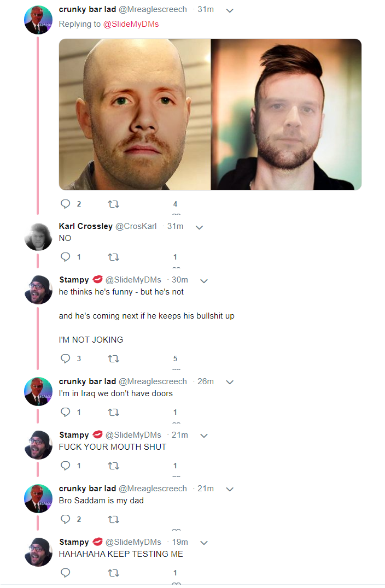Open the 19m timestamp on the last tweet
This screenshot has height=588, width=385.
180,542
